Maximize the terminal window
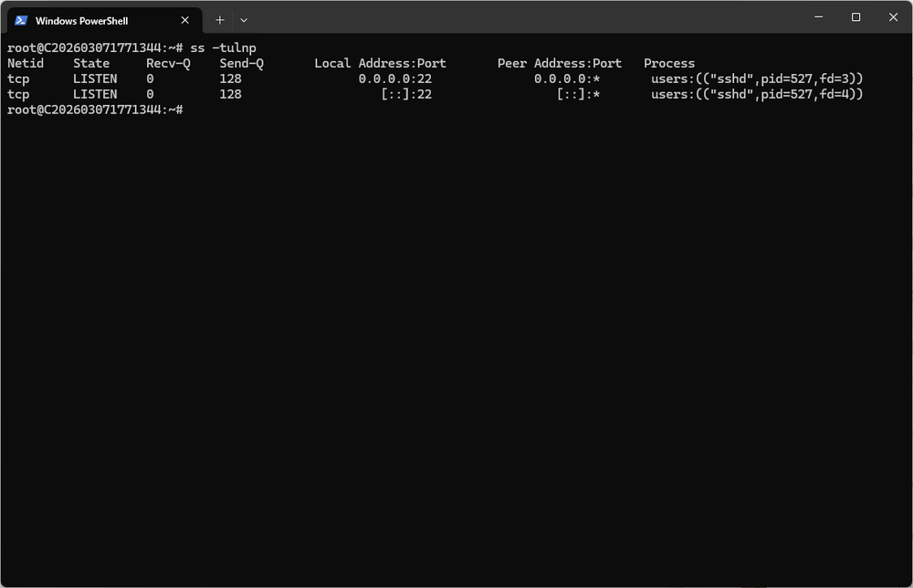The image size is (913, 588). pyautogui.click(x=855, y=17)
